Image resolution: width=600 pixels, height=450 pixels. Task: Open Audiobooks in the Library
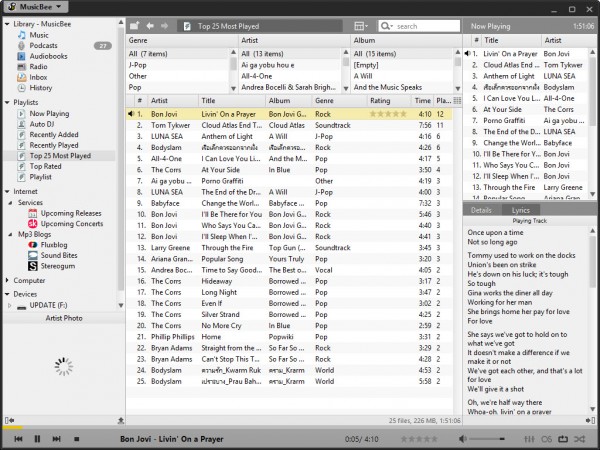pyautogui.click(x=48, y=56)
